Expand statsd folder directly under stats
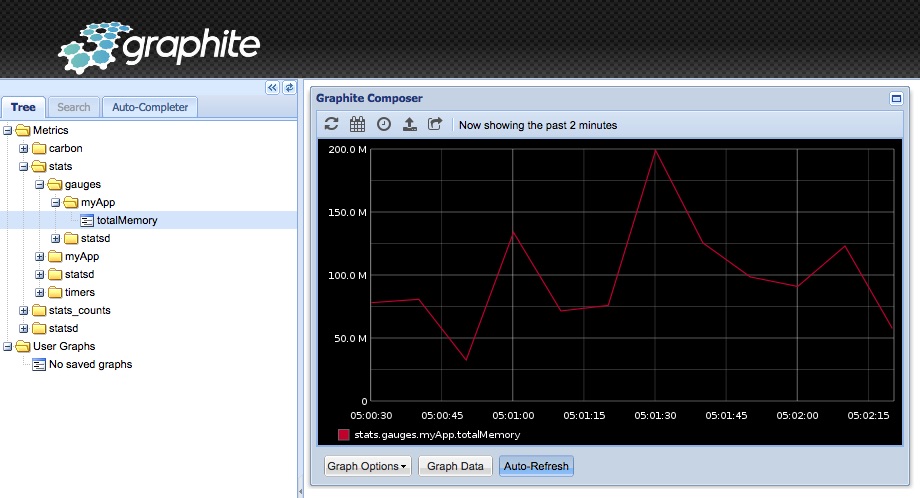 (39, 275)
